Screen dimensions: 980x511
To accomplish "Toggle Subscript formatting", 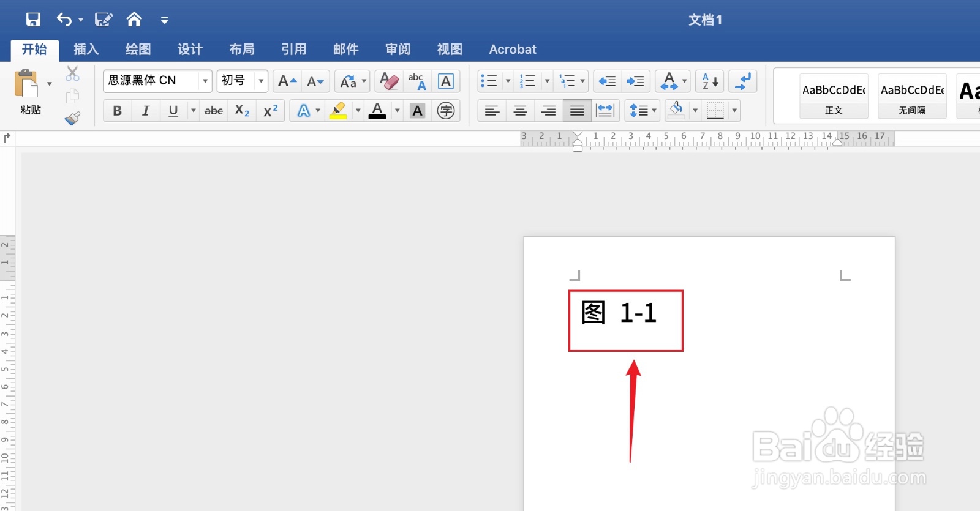I will [242, 111].
